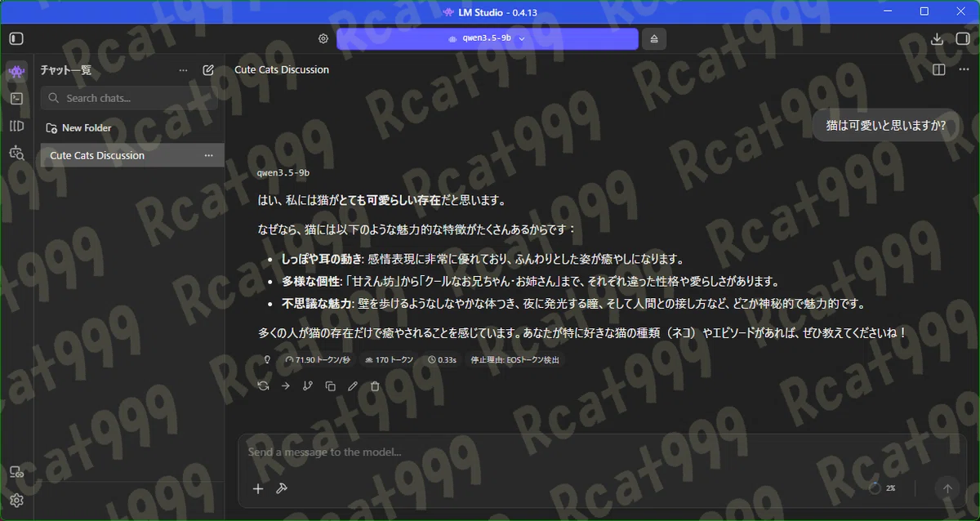Branch the conversation with the fork icon
Viewport: 980px width, 521px height.
pos(308,386)
